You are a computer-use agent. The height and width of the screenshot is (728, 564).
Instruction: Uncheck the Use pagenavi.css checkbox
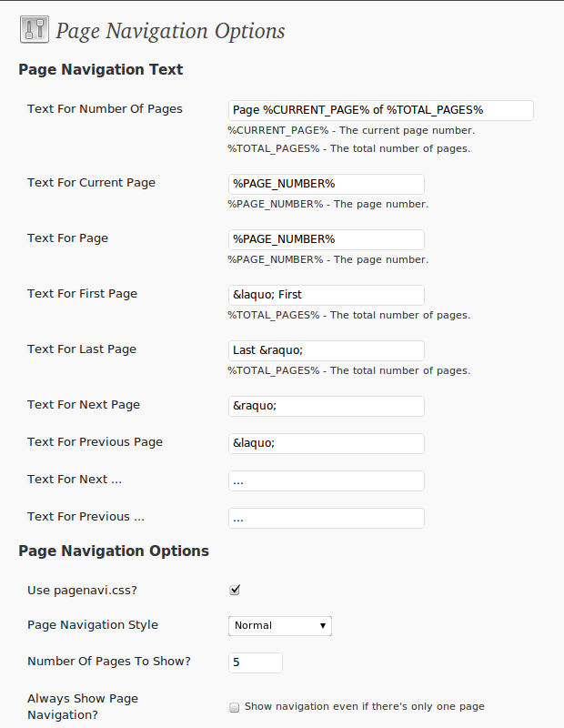point(235,590)
